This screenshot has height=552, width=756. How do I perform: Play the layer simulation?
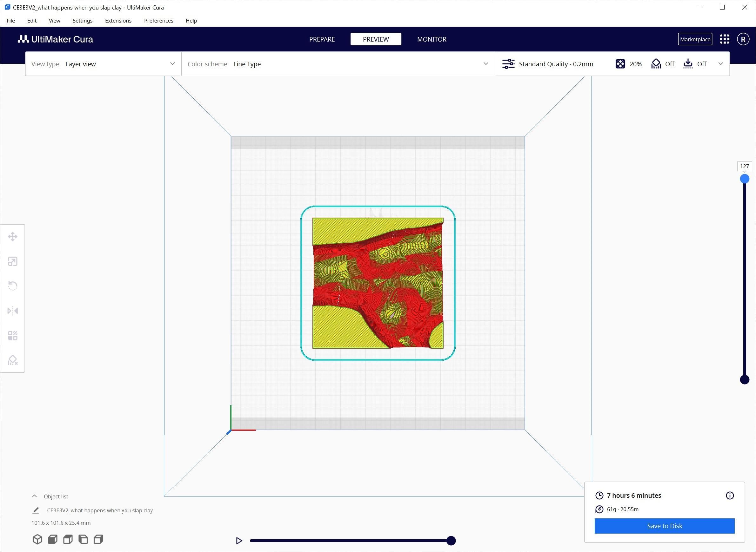coord(239,541)
